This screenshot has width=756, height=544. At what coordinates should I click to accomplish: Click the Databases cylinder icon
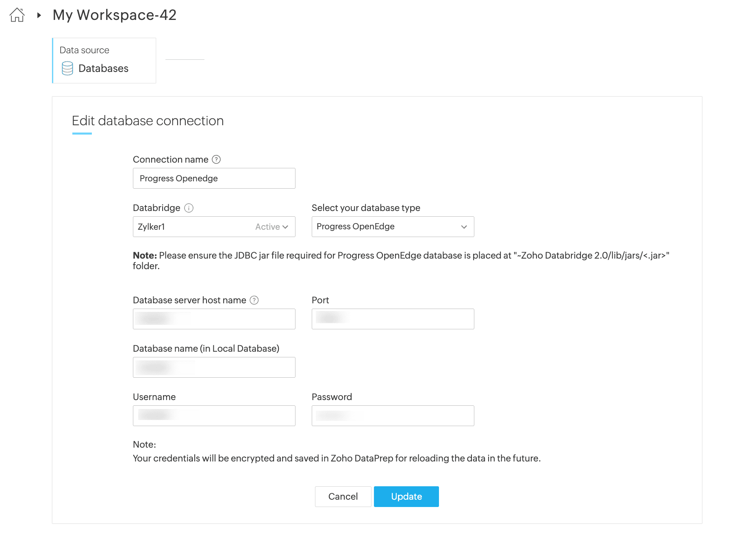click(x=67, y=68)
